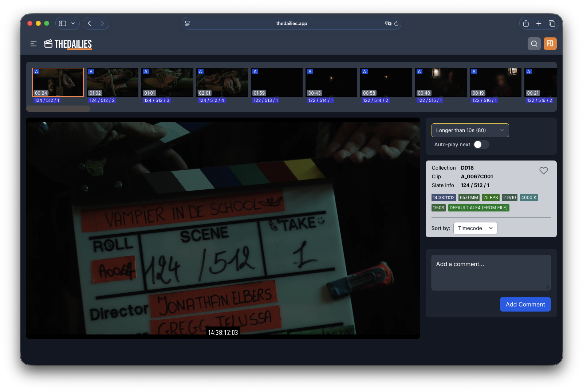
Task: Open the Sort by Timecode dropdown
Action: 475,228
